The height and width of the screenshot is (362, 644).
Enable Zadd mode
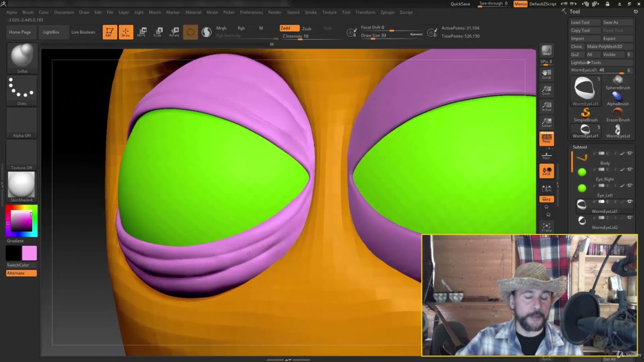coord(289,28)
